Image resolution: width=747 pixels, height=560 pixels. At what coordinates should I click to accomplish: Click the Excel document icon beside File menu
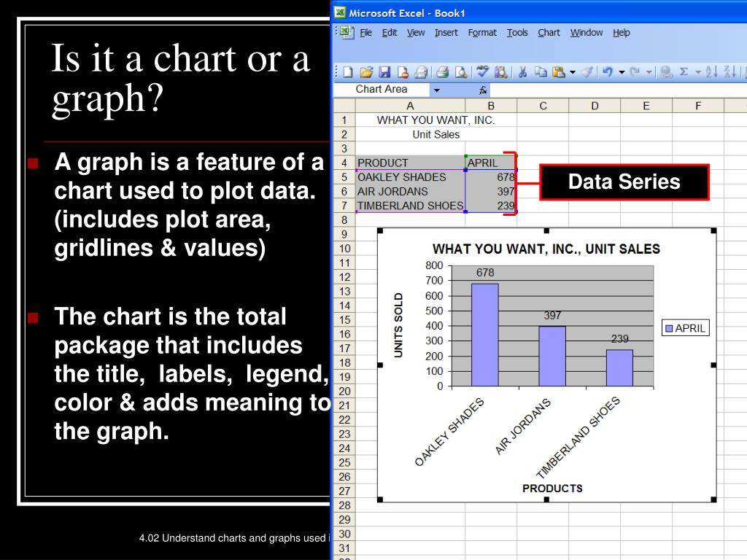[347, 32]
